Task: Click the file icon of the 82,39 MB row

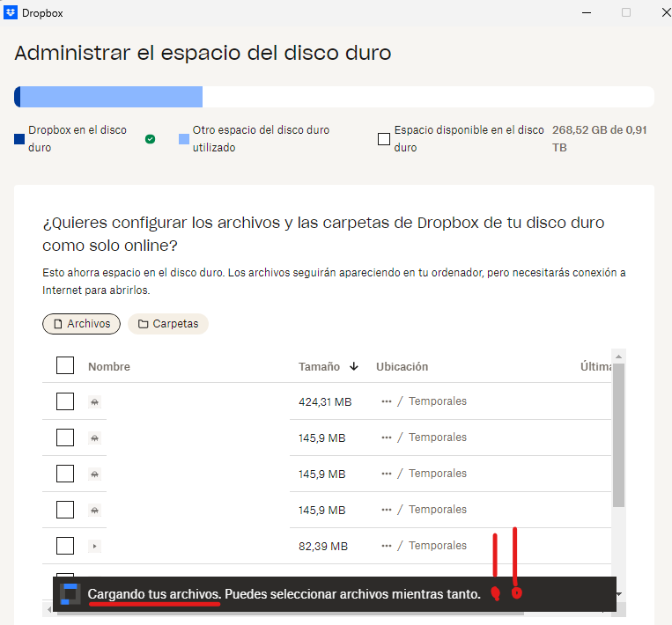Action: click(x=95, y=546)
